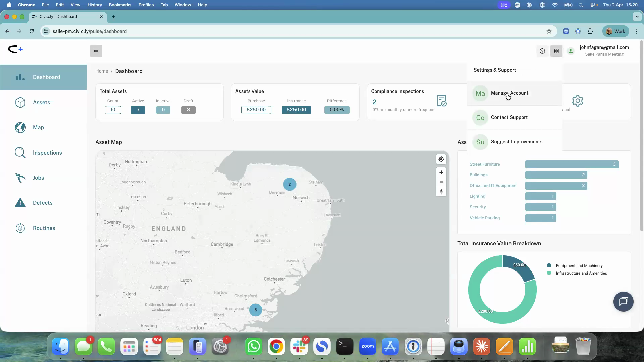
Task: Click the Street Furniture category link
Action: (484, 164)
